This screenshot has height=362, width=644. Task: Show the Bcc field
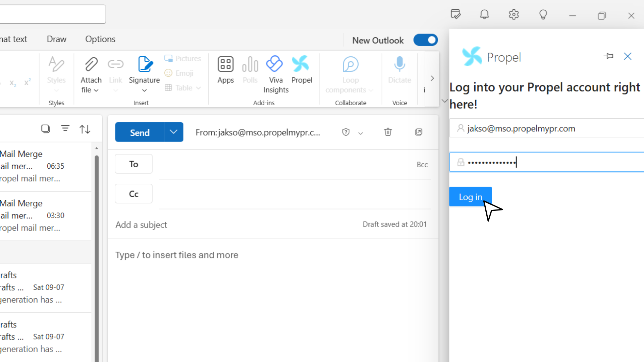point(422,165)
